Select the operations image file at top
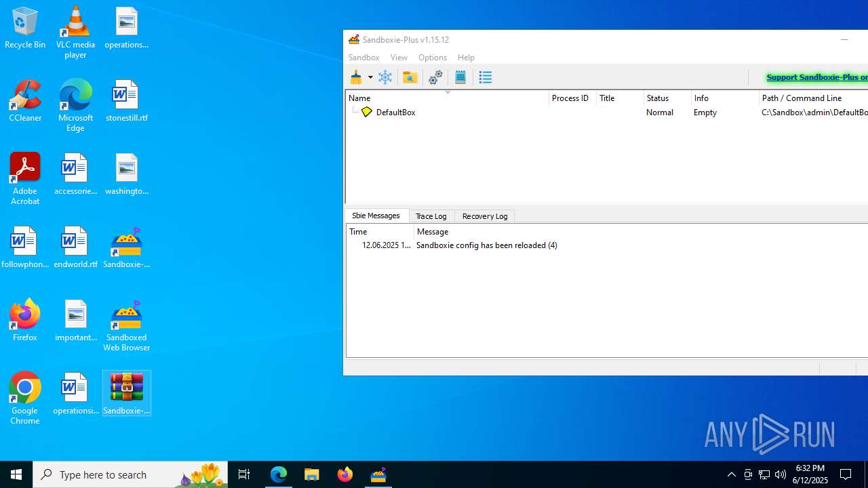This screenshot has width=868, height=488. [x=126, y=28]
